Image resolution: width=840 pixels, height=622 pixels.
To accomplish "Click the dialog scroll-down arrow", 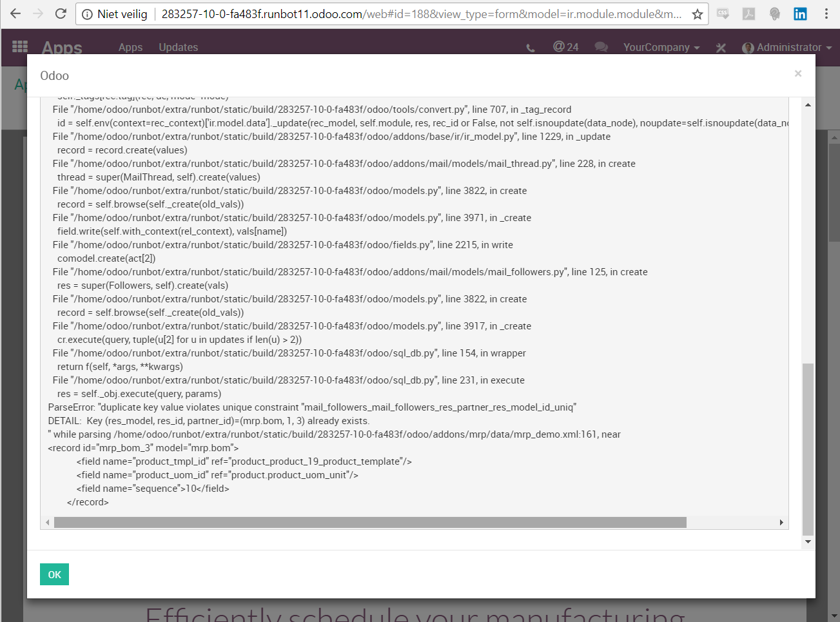I will click(x=808, y=541).
